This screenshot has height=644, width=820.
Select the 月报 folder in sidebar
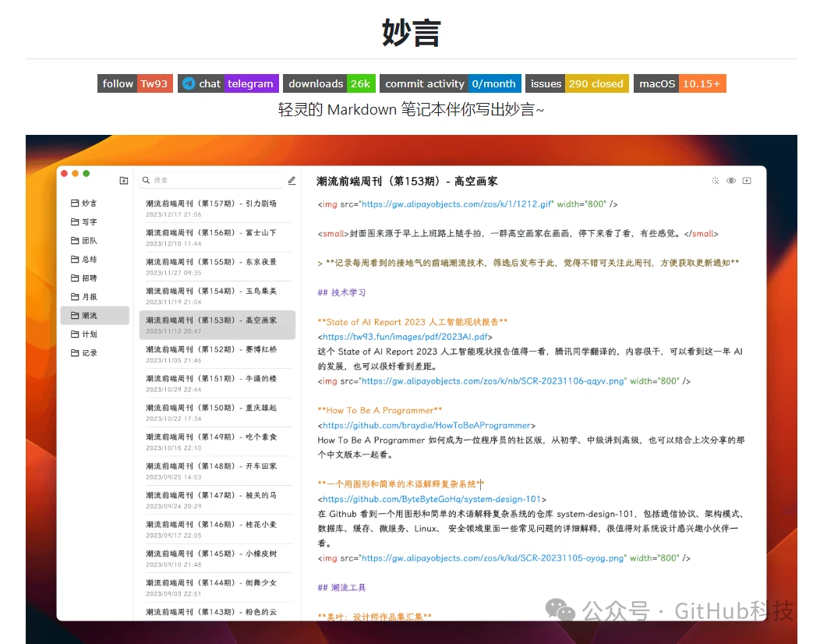coord(89,297)
